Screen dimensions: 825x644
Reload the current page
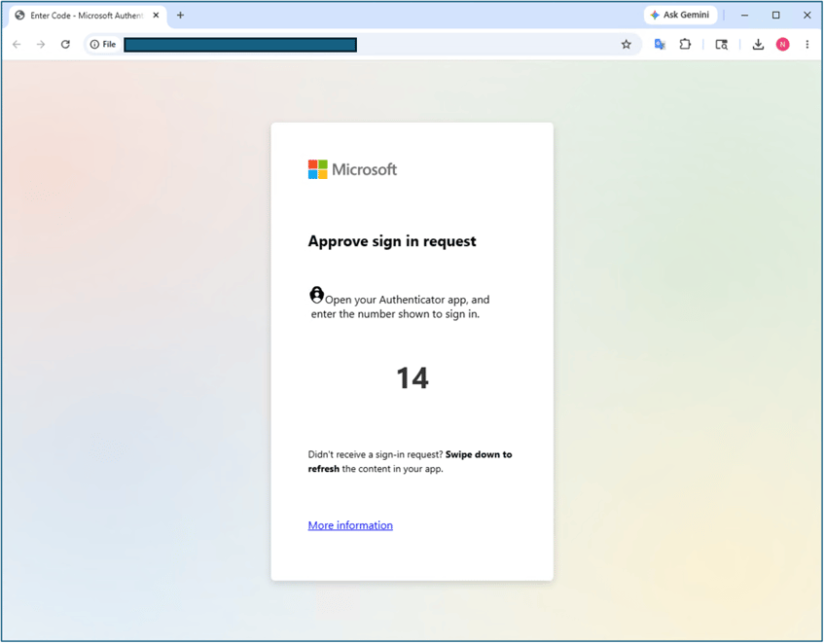(x=65, y=44)
